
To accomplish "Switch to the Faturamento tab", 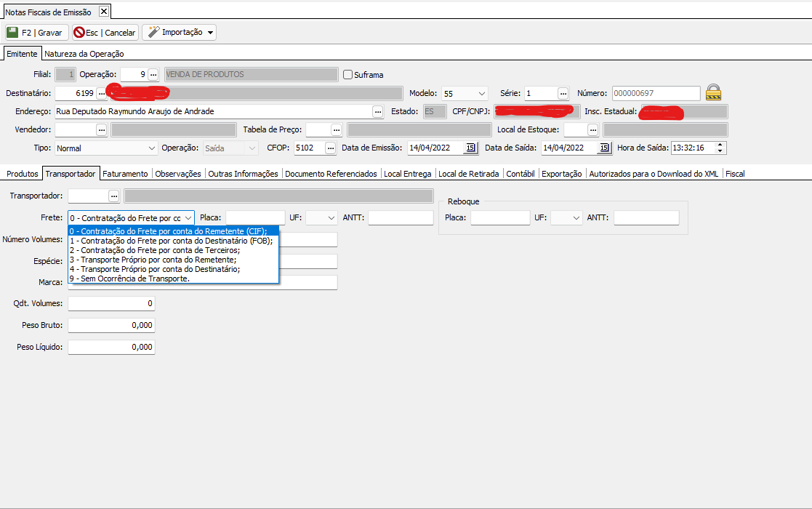I will (x=125, y=174).
